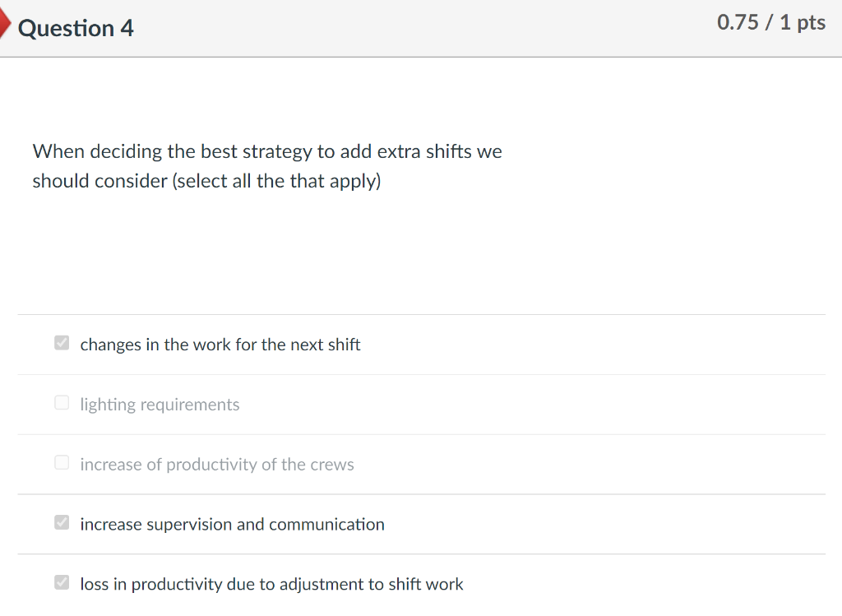Toggle 'loss in productivity due to adjustment' checkbox
842x616 pixels.
[62, 583]
